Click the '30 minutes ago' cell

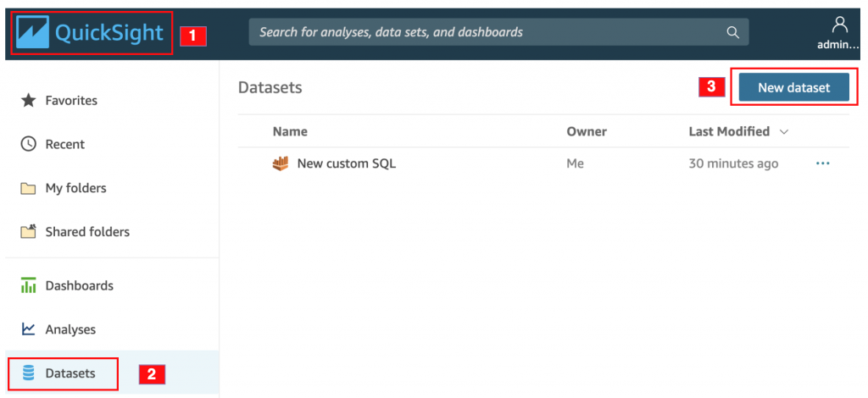click(x=733, y=163)
